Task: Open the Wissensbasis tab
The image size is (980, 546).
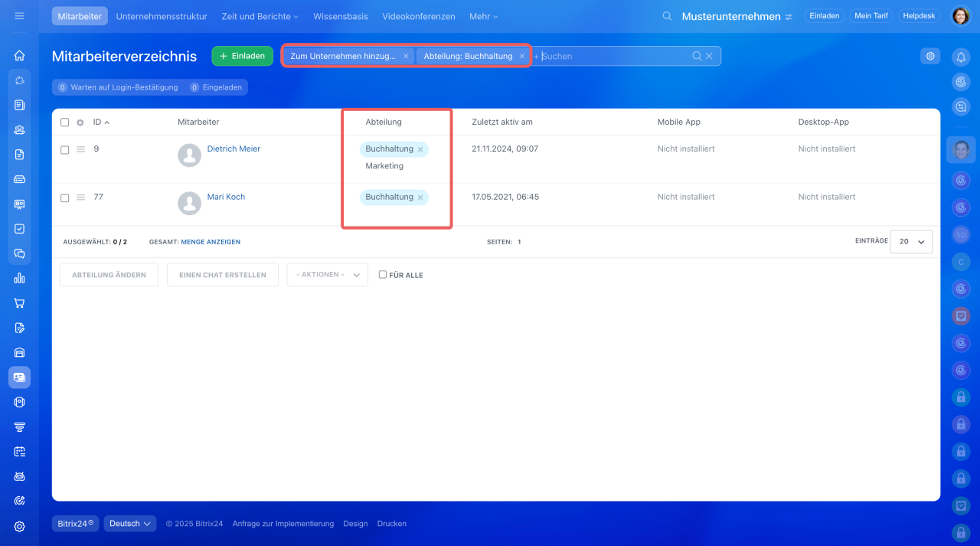Action: 341,16
